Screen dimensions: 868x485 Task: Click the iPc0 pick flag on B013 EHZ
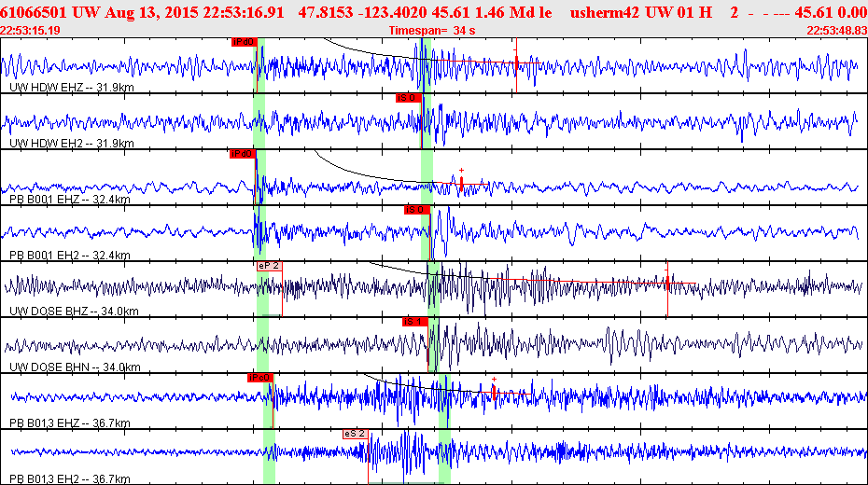(x=260, y=378)
